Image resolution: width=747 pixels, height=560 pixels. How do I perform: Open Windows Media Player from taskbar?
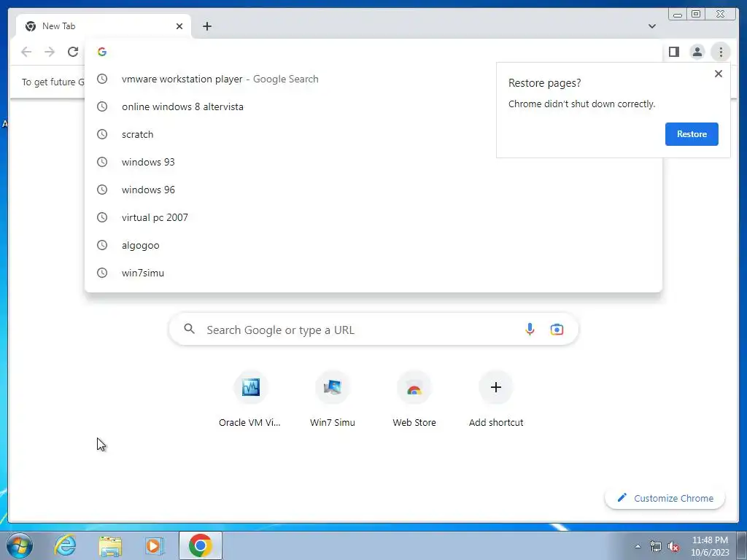click(155, 545)
